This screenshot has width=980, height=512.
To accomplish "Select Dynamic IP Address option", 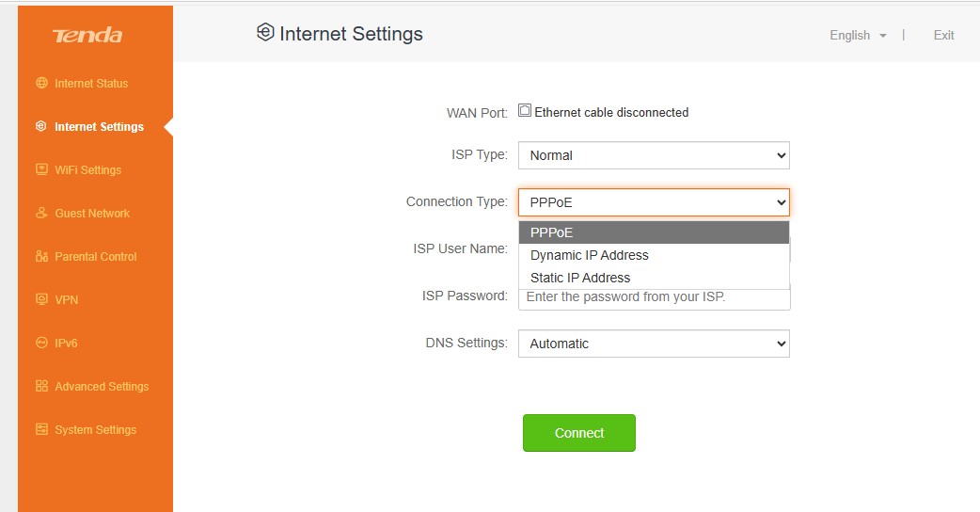I will 590,255.
